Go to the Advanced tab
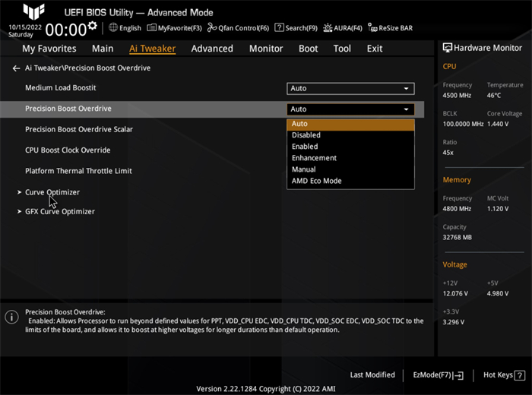This screenshot has width=532, height=395. 212,49
